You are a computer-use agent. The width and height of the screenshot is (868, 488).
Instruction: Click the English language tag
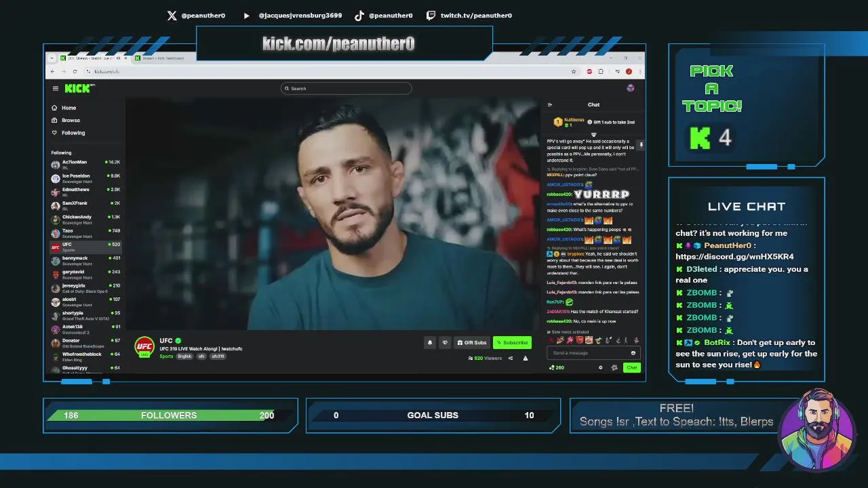[184, 357]
